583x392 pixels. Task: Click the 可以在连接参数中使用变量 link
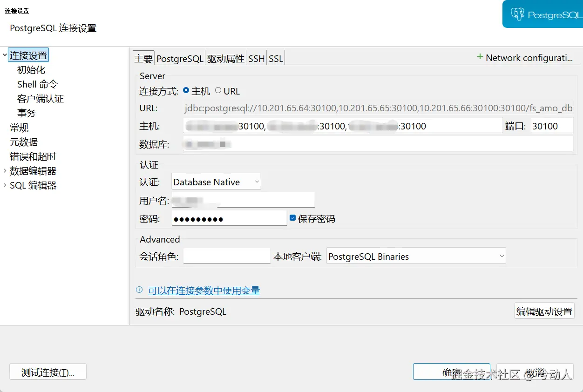click(205, 290)
